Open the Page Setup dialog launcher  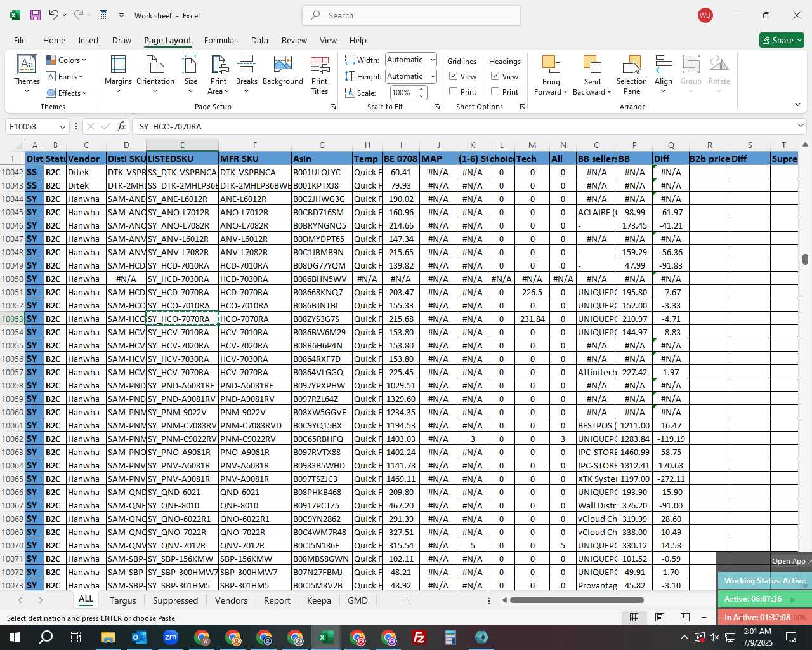[x=333, y=107]
